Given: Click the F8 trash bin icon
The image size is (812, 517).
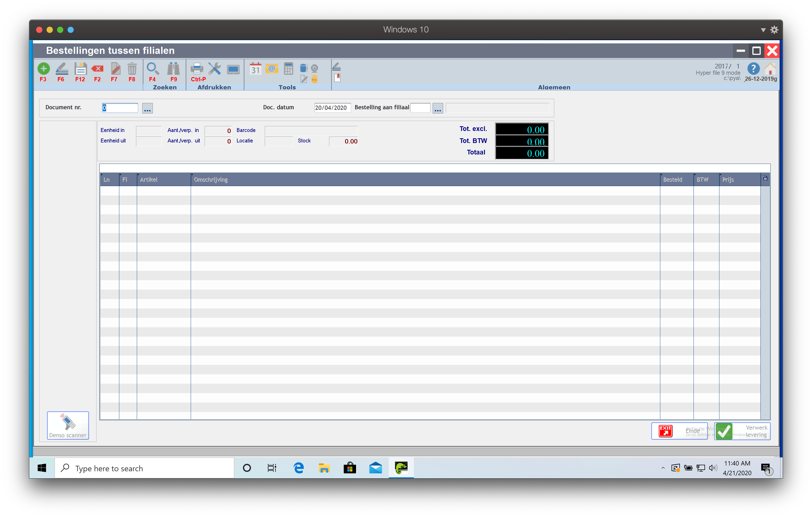Looking at the screenshot, I should tap(132, 69).
